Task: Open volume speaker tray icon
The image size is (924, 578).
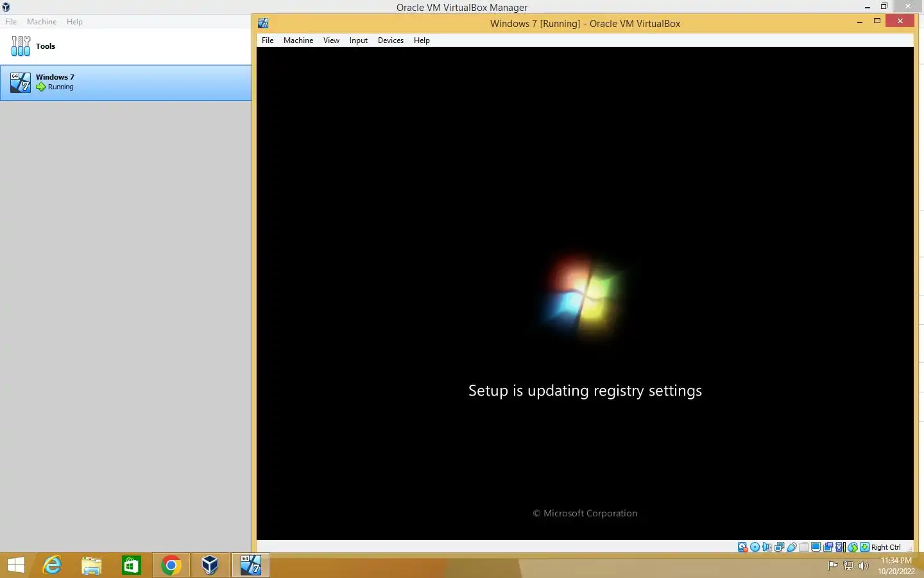Action: coord(864,566)
